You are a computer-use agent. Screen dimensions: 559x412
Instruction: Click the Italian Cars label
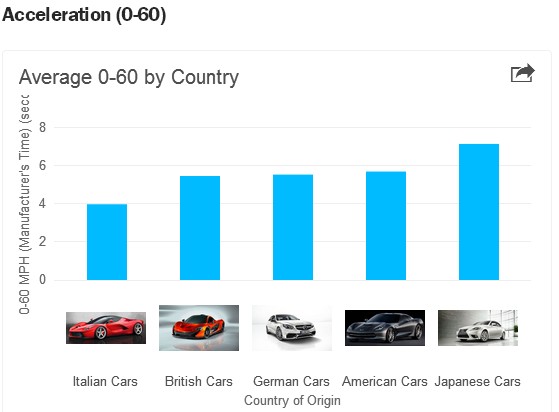[105, 381]
